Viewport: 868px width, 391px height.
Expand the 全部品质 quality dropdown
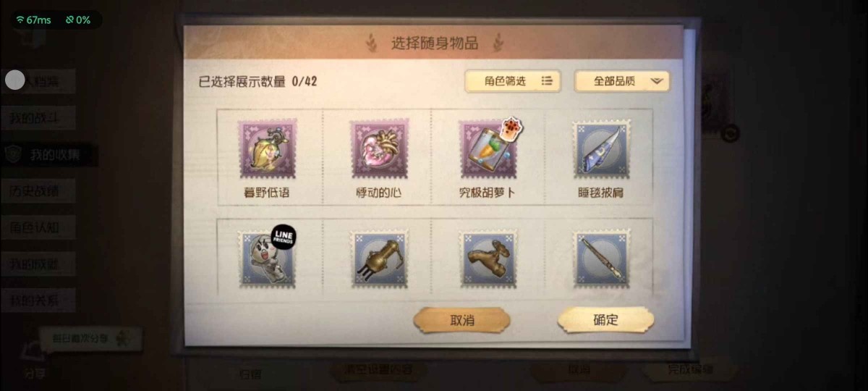click(622, 81)
